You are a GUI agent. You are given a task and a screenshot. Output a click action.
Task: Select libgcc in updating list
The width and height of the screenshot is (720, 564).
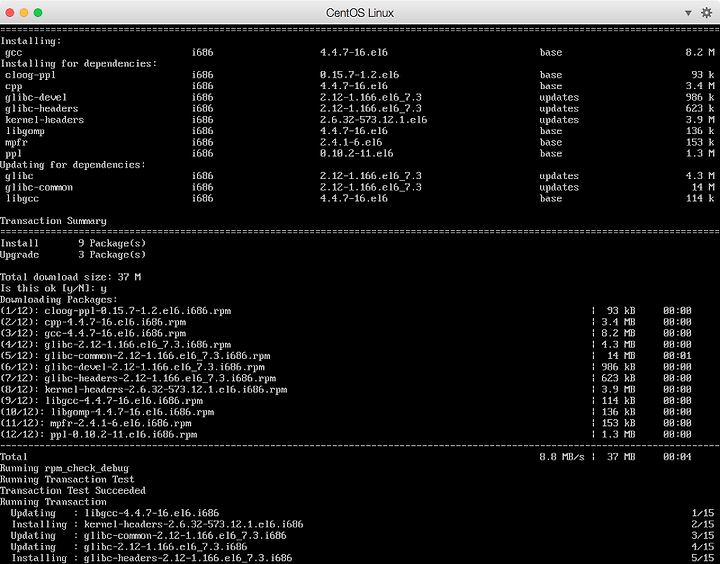click(x=22, y=198)
